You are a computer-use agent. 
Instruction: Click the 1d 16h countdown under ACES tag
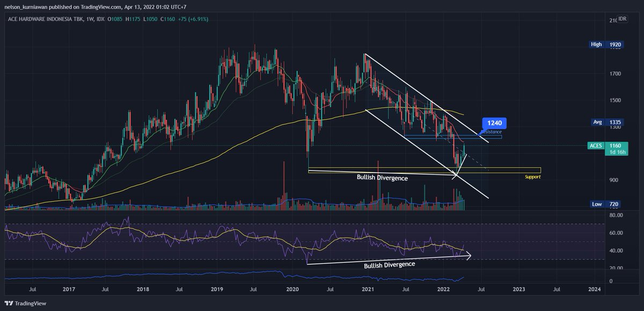[x=617, y=153]
